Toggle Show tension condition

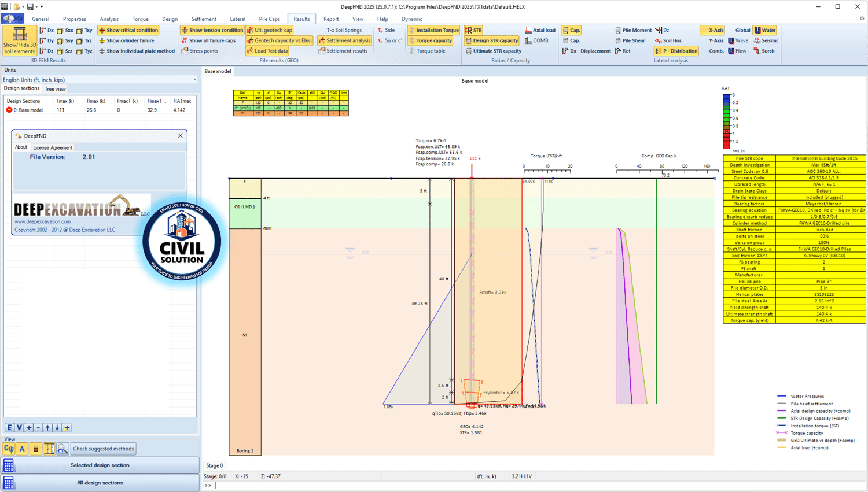click(212, 30)
